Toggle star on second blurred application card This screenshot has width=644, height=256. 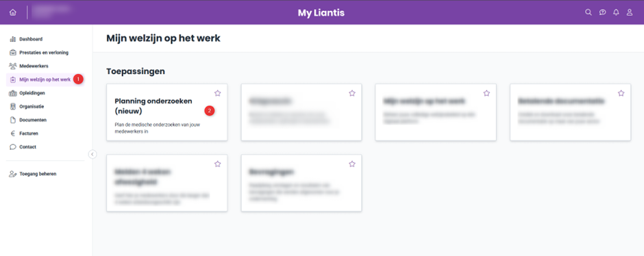pos(352,93)
